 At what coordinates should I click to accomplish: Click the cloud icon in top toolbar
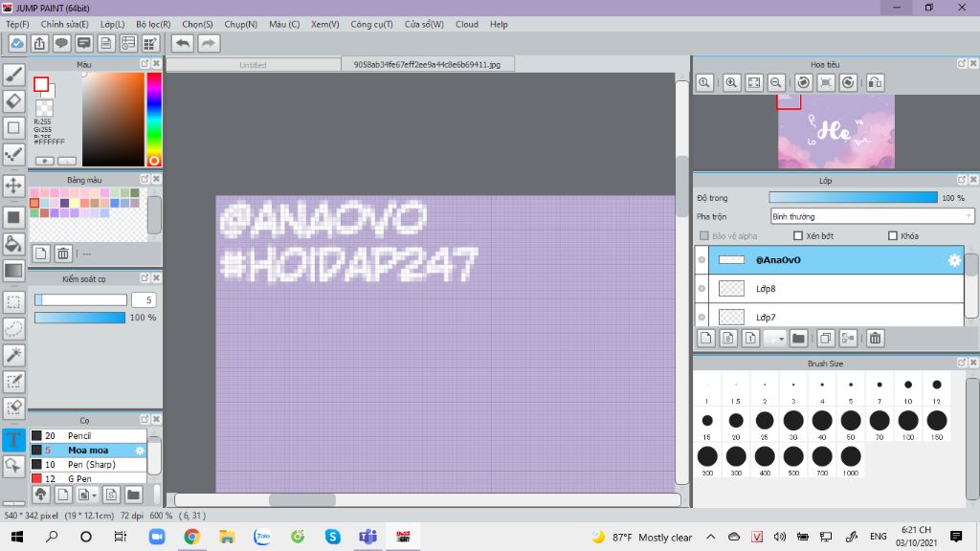(x=17, y=43)
